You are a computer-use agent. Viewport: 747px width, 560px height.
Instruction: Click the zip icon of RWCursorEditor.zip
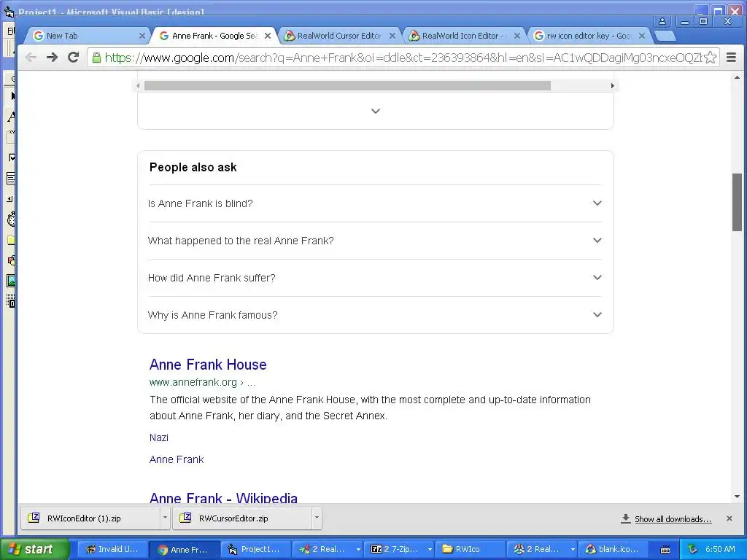coord(185,518)
